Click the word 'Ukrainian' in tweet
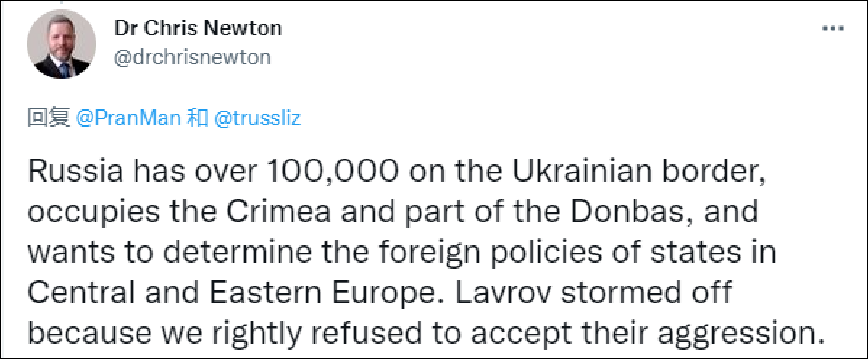 click(x=582, y=171)
